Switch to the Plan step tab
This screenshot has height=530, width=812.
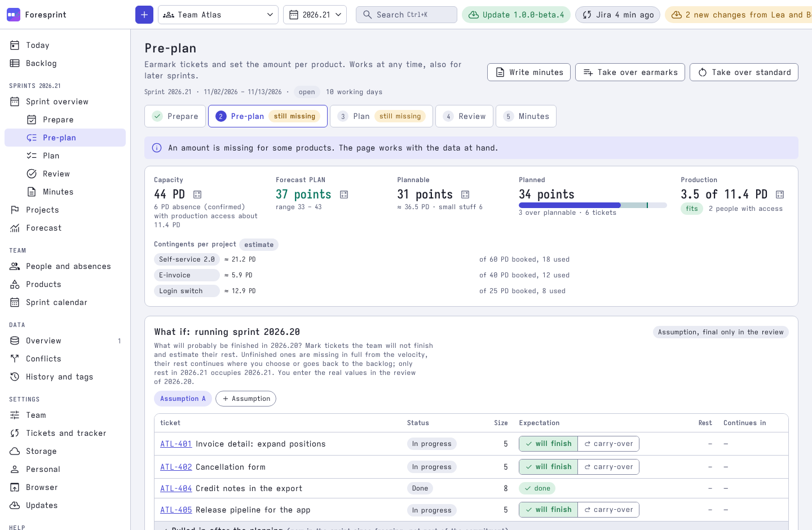coord(381,116)
